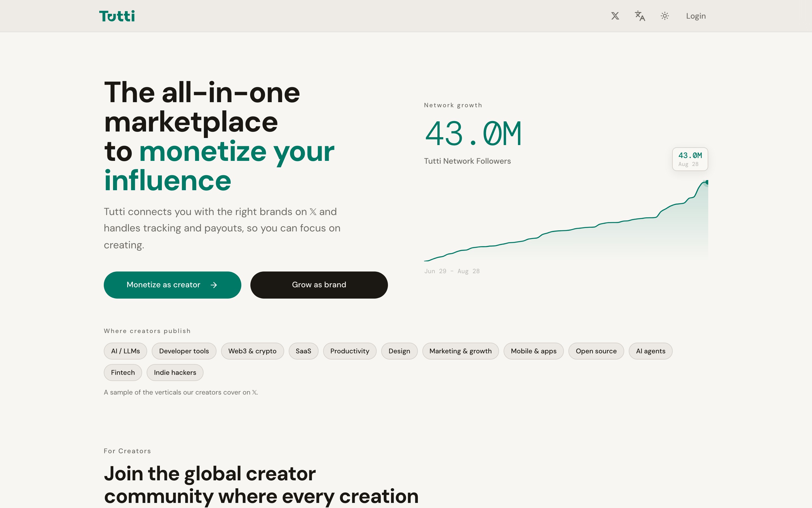
Task: Select the AI agents tag
Action: coord(651,351)
